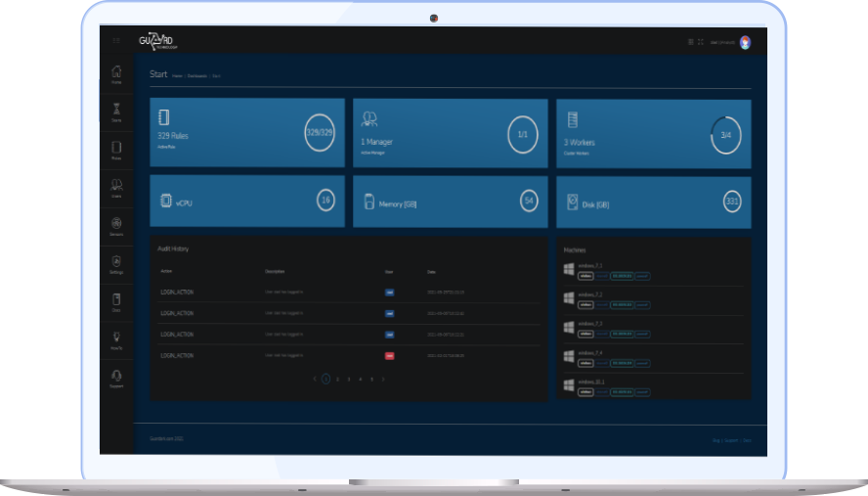This screenshot has width=868, height=496.
Task: Click the Guardyard logo in header
Action: pyautogui.click(x=157, y=40)
